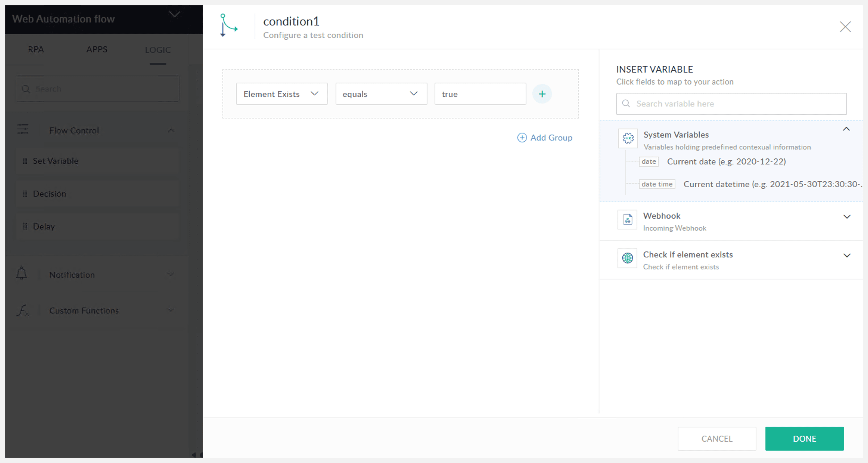Click the Webhook file icon
Image resolution: width=868 pixels, height=463 pixels.
[627, 220]
